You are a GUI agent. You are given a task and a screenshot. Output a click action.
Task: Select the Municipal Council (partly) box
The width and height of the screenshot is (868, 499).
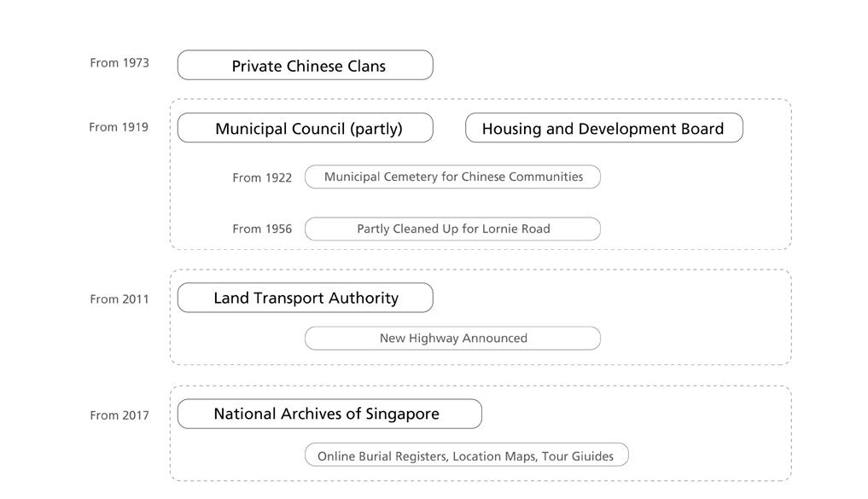(x=305, y=129)
